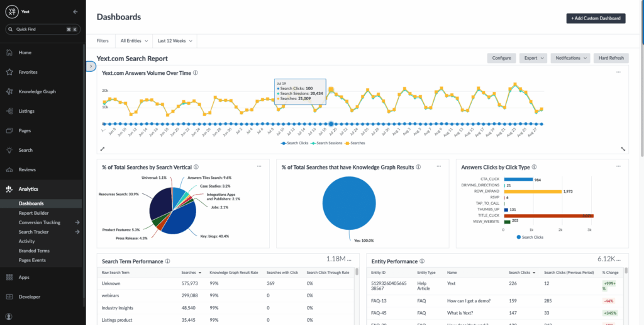
Task: Click the Yext logo icon
Action: (11, 12)
